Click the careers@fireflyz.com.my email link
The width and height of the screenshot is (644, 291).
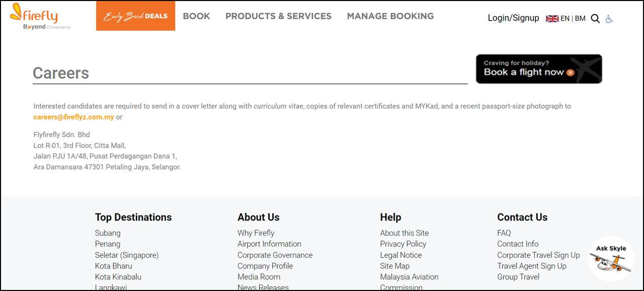(73, 117)
